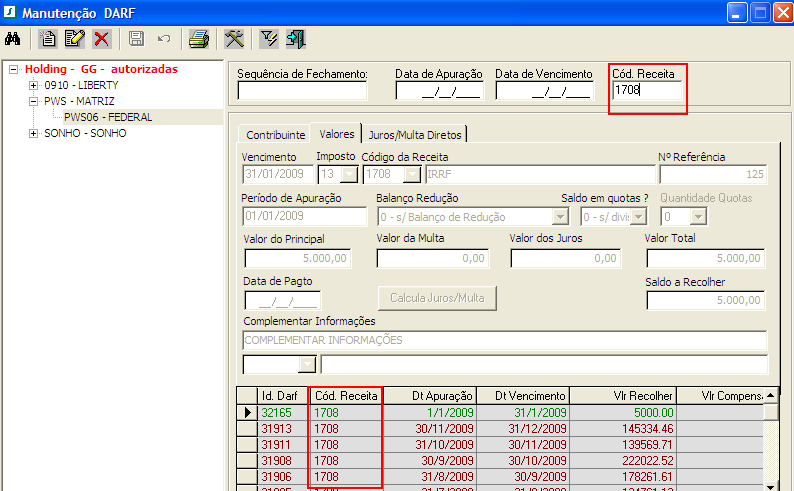The width and height of the screenshot is (794, 491).
Task: Click the Cód. Receita filter field
Action: pos(647,91)
